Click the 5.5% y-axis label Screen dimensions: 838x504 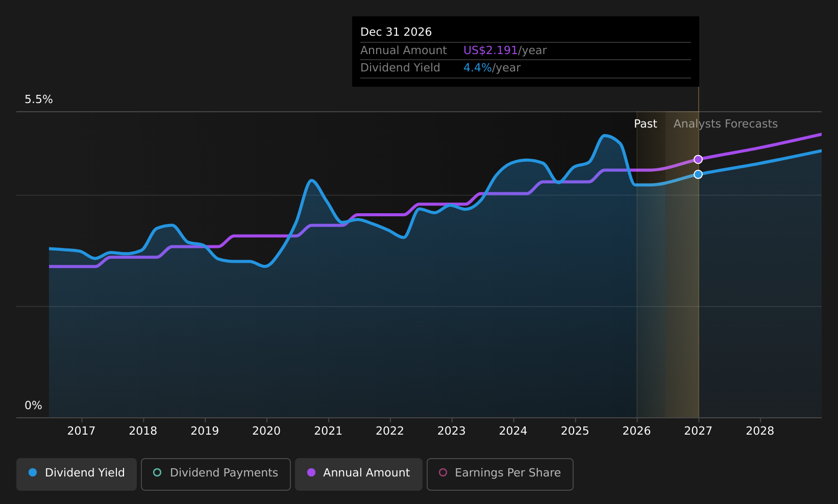pos(39,99)
